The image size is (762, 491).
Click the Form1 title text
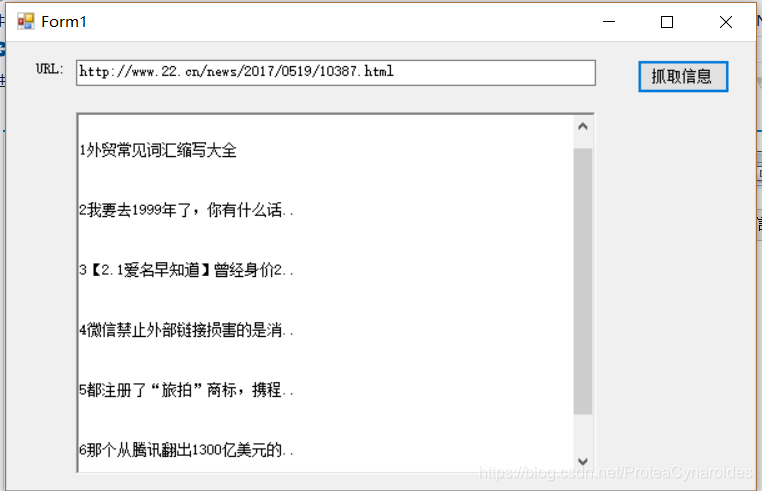click(x=64, y=22)
